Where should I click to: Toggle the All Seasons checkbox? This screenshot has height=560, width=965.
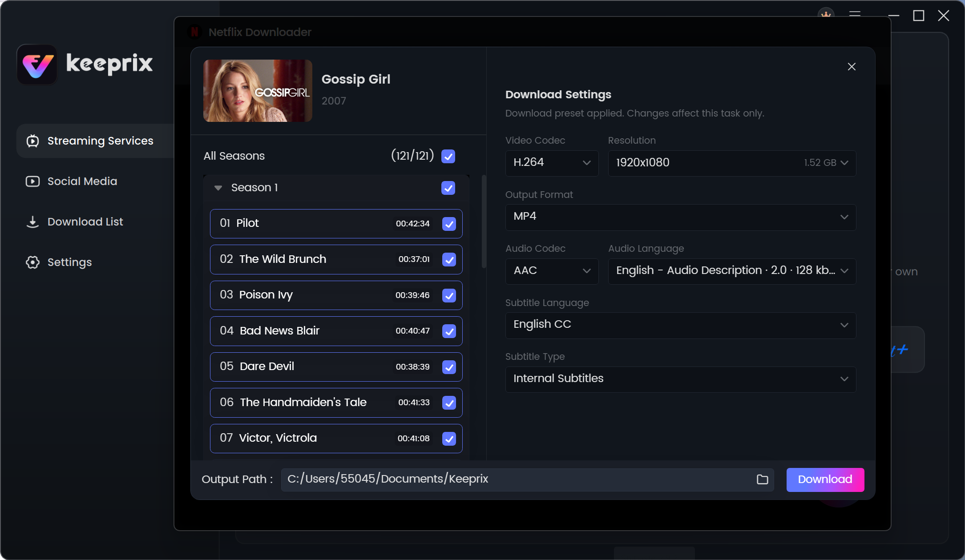pyautogui.click(x=448, y=156)
